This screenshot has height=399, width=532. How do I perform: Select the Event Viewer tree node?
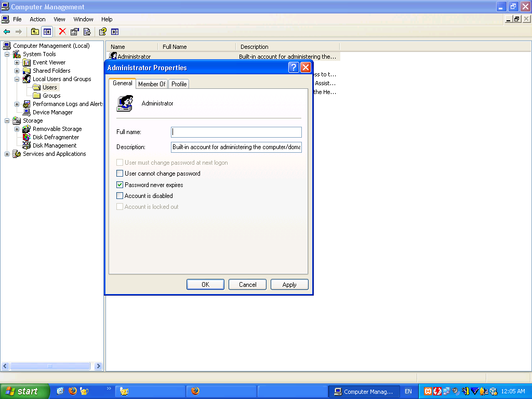(49, 62)
